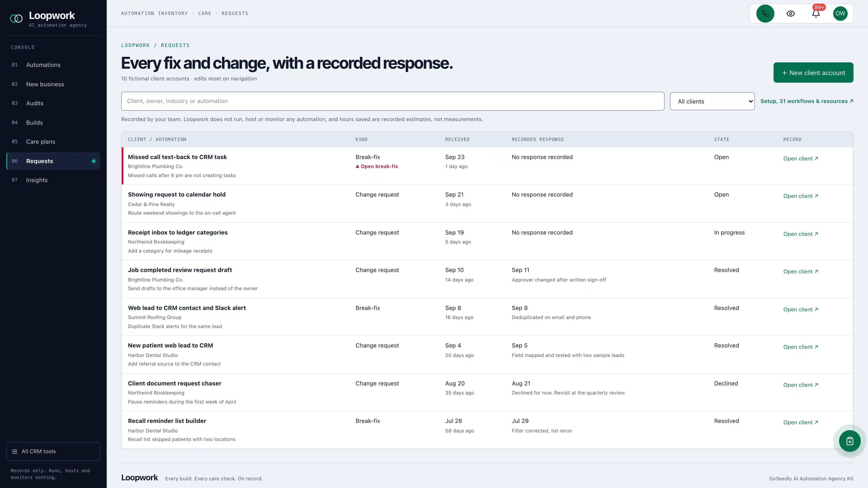
Task: Open the OW user avatar menu
Action: pos(840,14)
